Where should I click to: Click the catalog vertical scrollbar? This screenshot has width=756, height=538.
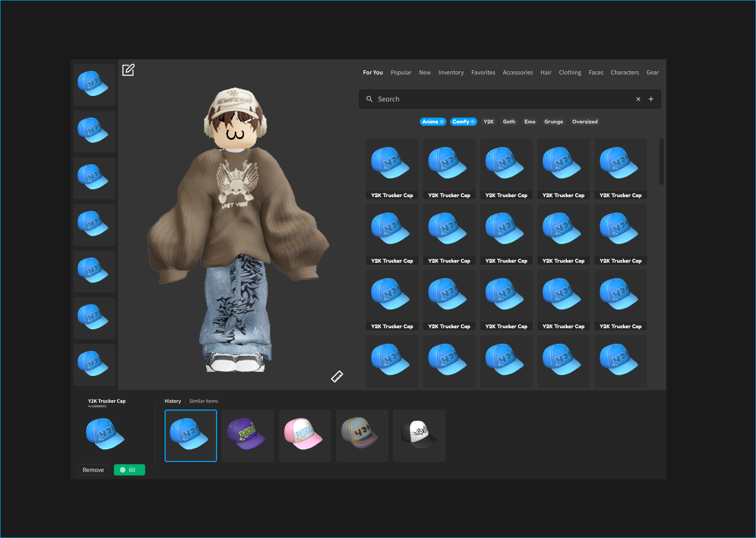click(662, 162)
